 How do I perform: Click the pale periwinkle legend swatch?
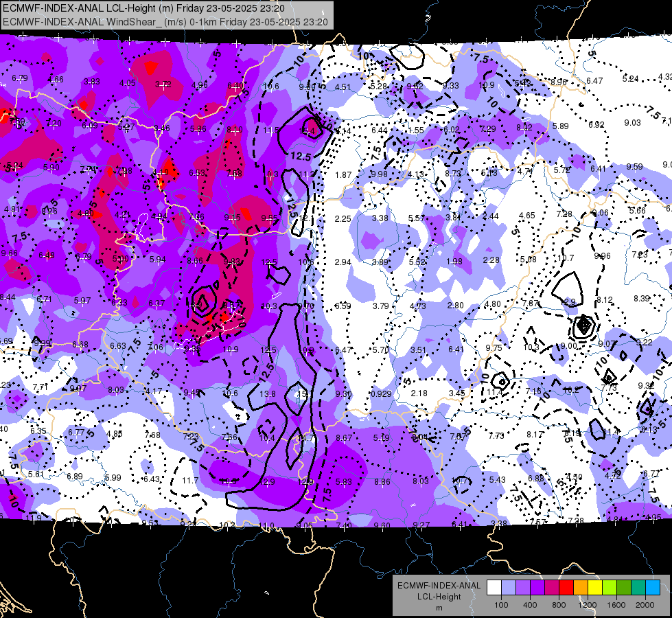click(509, 588)
